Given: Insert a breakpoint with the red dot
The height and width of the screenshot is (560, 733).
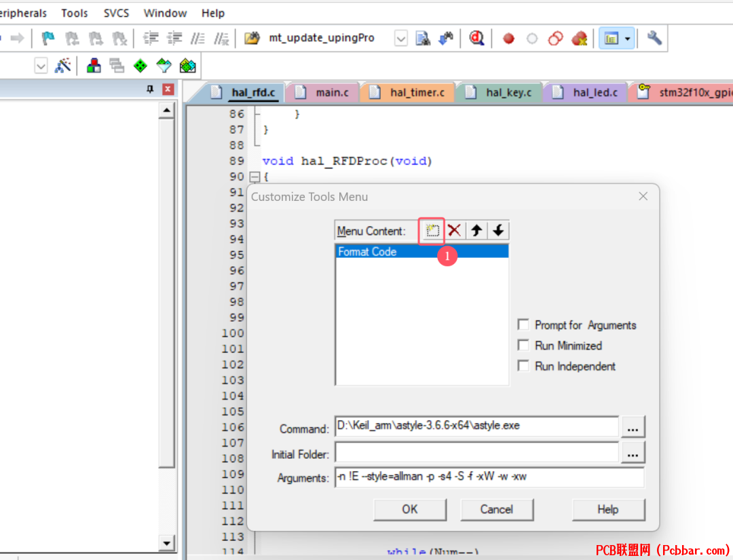Looking at the screenshot, I should tap(508, 38).
